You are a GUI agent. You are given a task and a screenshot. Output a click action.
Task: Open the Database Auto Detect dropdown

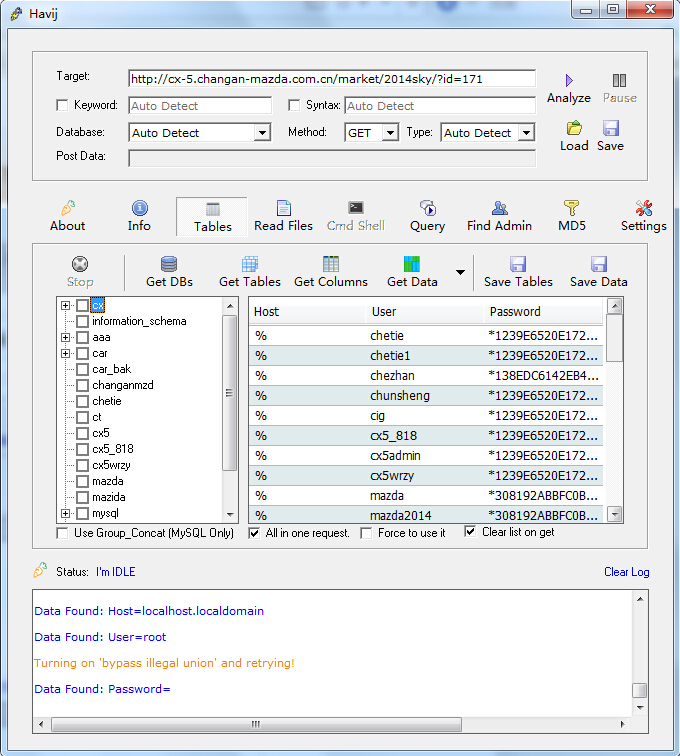click(262, 133)
